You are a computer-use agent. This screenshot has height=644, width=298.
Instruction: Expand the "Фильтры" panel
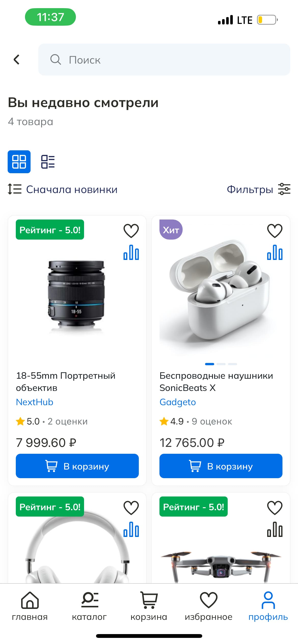pos(250,189)
